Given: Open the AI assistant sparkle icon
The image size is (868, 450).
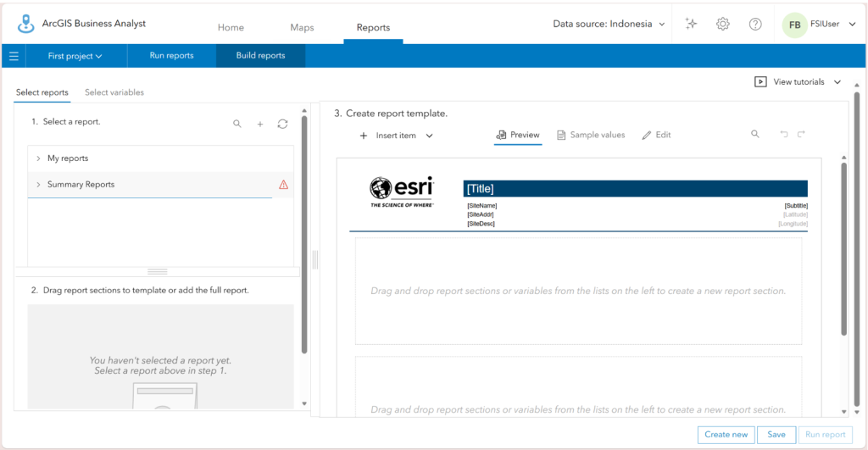Looking at the screenshot, I should 691,24.
